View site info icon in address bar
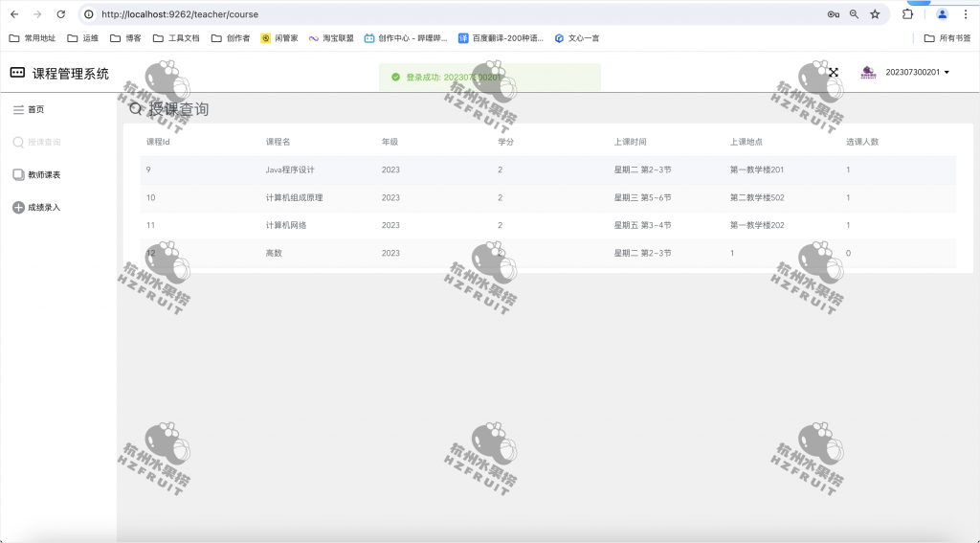Screen dimensions: 980x543 click(x=89, y=13)
